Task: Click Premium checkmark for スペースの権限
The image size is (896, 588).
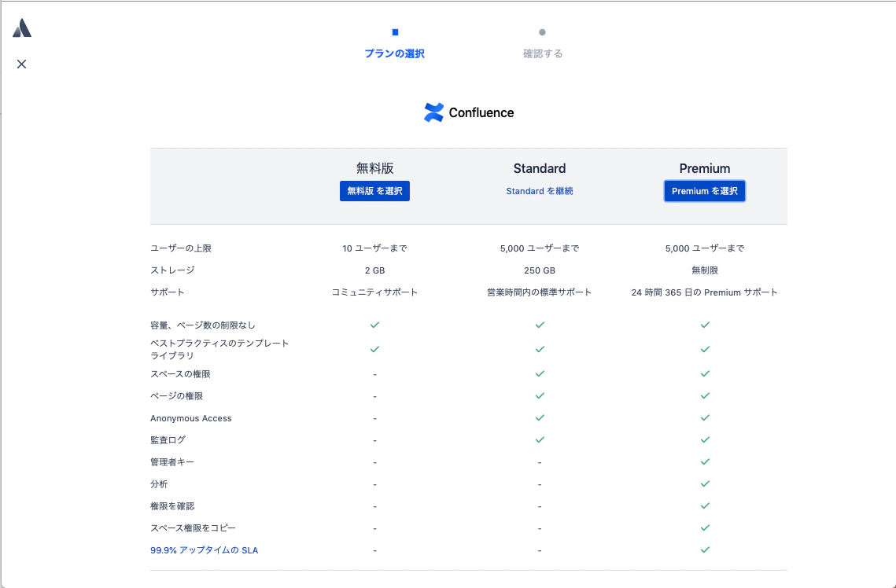Action: point(705,374)
